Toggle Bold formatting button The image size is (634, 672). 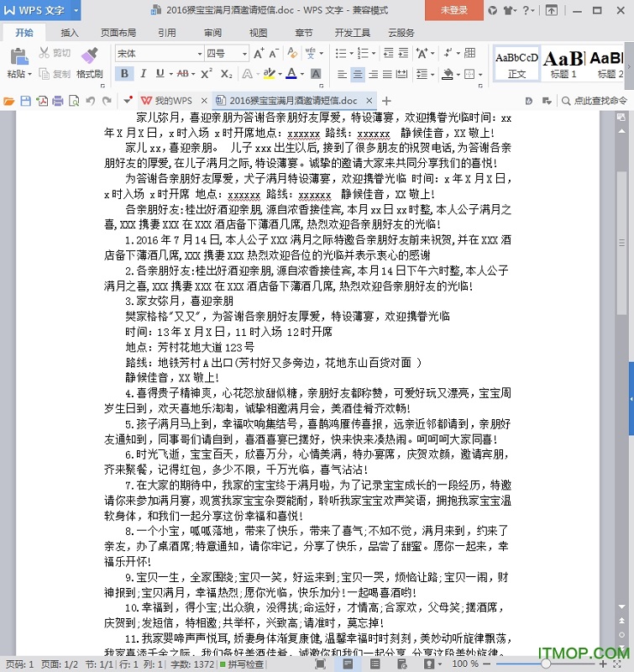124,74
